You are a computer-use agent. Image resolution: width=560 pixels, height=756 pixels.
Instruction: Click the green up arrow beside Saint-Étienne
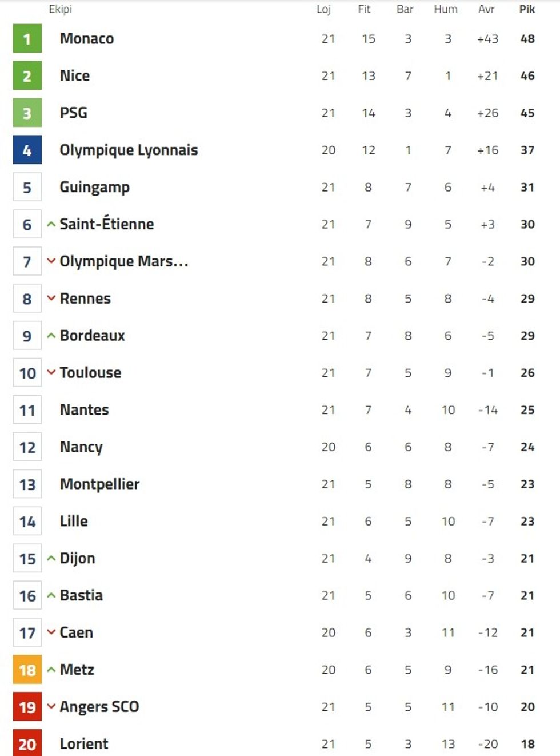tap(51, 224)
